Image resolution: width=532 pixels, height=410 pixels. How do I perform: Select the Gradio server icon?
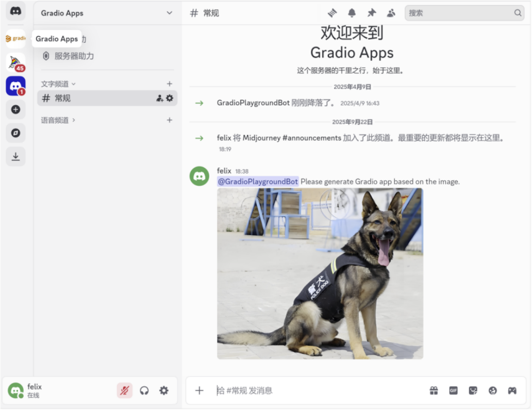[x=15, y=39]
